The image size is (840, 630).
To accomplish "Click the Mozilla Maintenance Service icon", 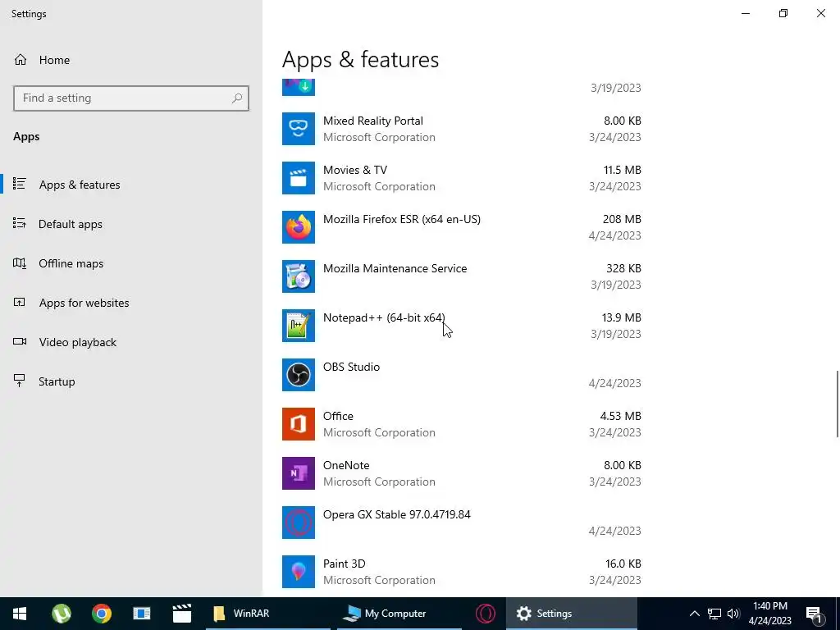I will pyautogui.click(x=299, y=276).
